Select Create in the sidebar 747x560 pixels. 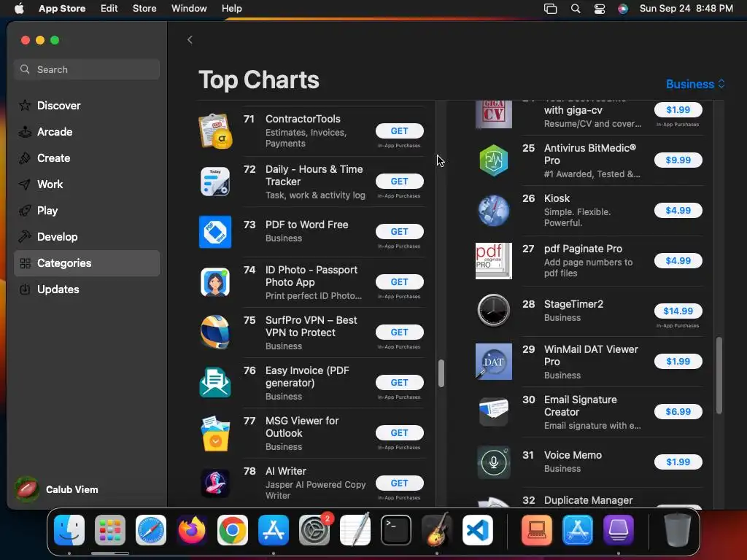(87, 158)
